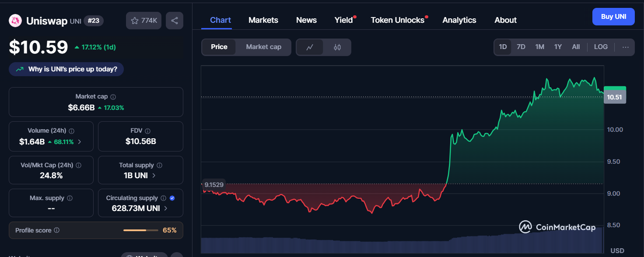Show Circulating supply info icon
The height and width of the screenshot is (257, 644).
[163, 198]
